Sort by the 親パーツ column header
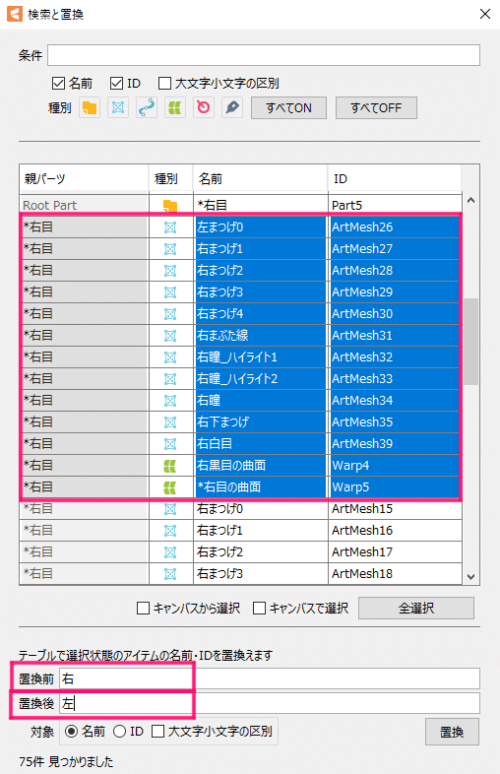 (x=84, y=178)
